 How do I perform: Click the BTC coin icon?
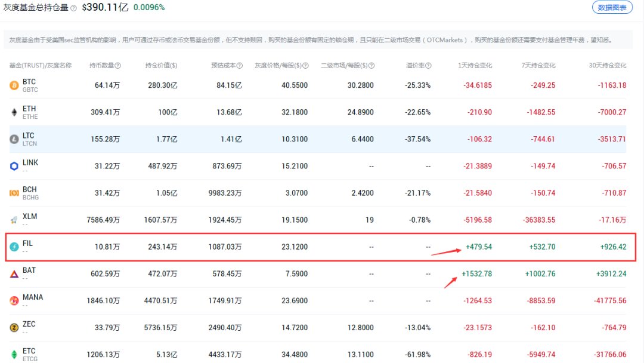[x=14, y=85]
